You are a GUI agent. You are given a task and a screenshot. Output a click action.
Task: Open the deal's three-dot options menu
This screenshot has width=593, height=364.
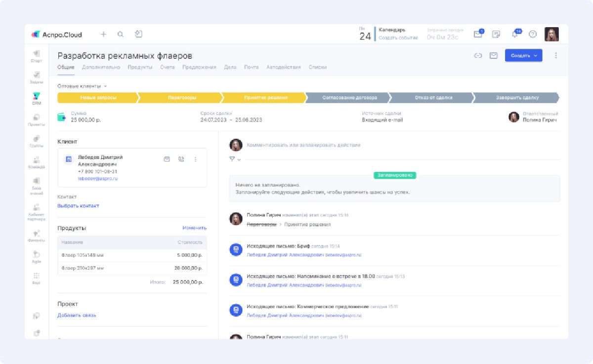click(x=556, y=56)
